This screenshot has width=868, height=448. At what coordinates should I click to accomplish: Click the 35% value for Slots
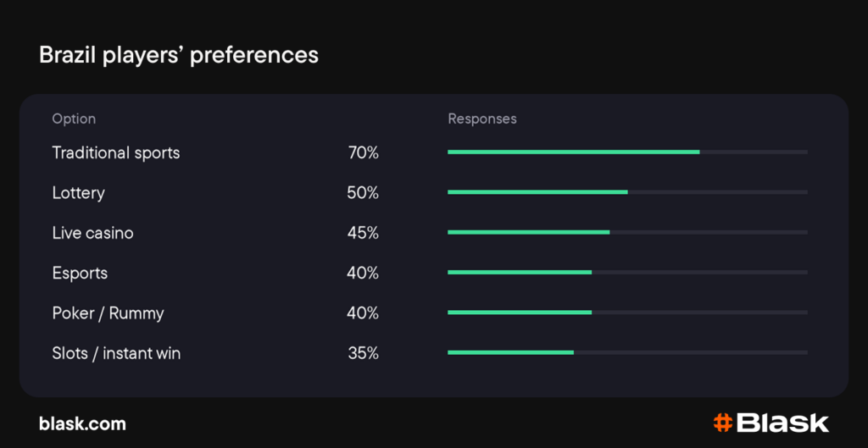[363, 353]
